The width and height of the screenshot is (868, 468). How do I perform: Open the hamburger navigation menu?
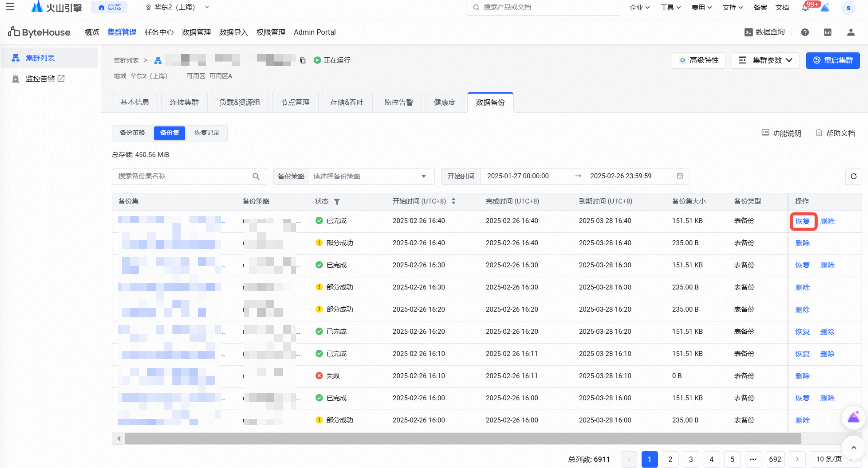pyautogui.click(x=10, y=7)
